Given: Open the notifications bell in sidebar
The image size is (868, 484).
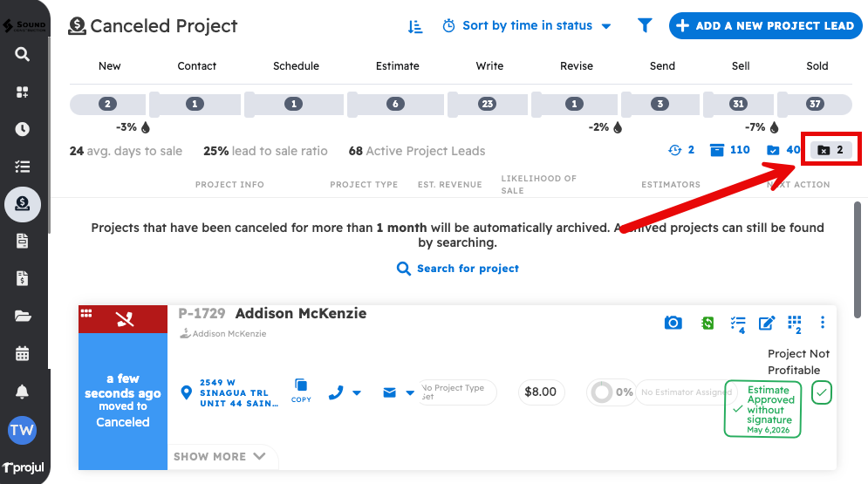Looking at the screenshot, I should (x=23, y=391).
